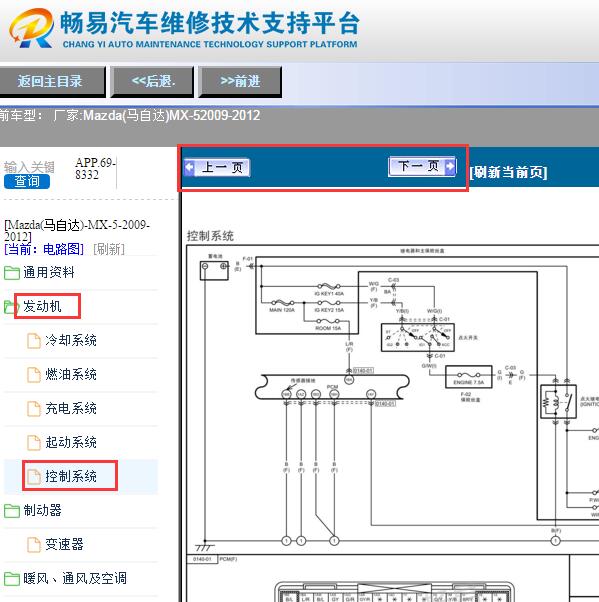Click the 制动器 folder icon
This screenshot has height=602, width=599.
coord(12,511)
